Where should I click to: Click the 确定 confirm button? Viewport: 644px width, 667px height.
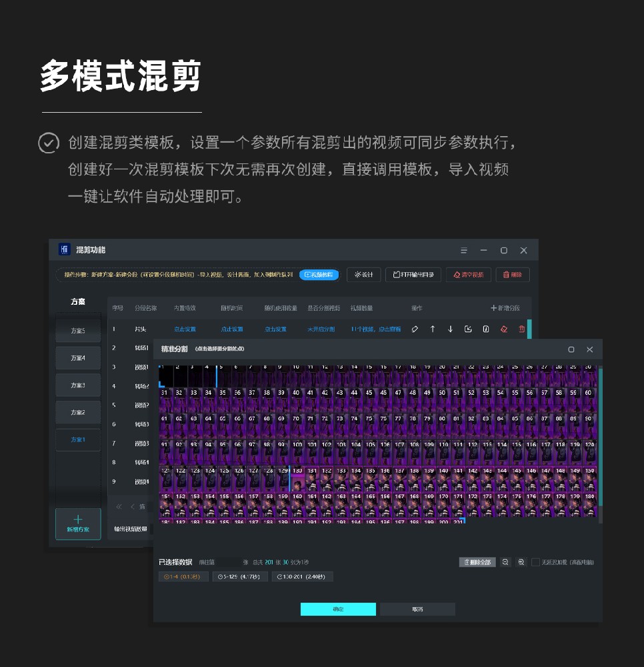[x=338, y=609]
